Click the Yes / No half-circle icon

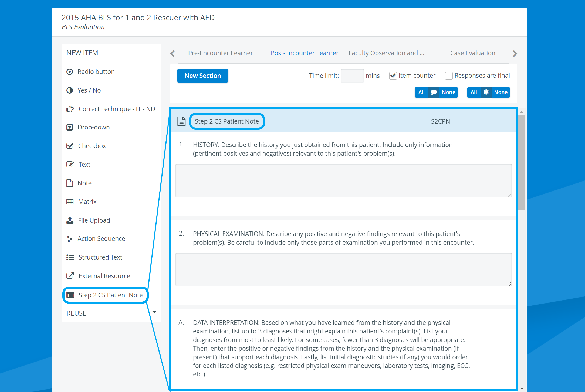[70, 90]
